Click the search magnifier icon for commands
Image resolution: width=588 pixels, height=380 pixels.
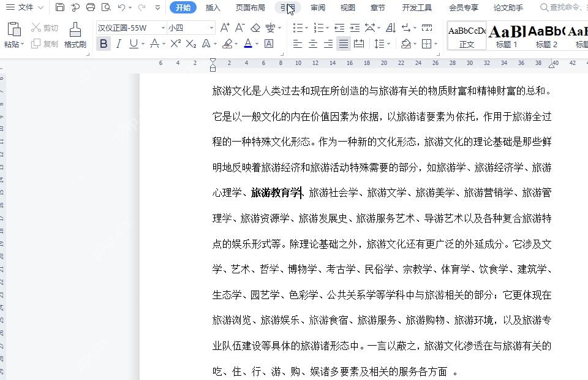[544, 7]
